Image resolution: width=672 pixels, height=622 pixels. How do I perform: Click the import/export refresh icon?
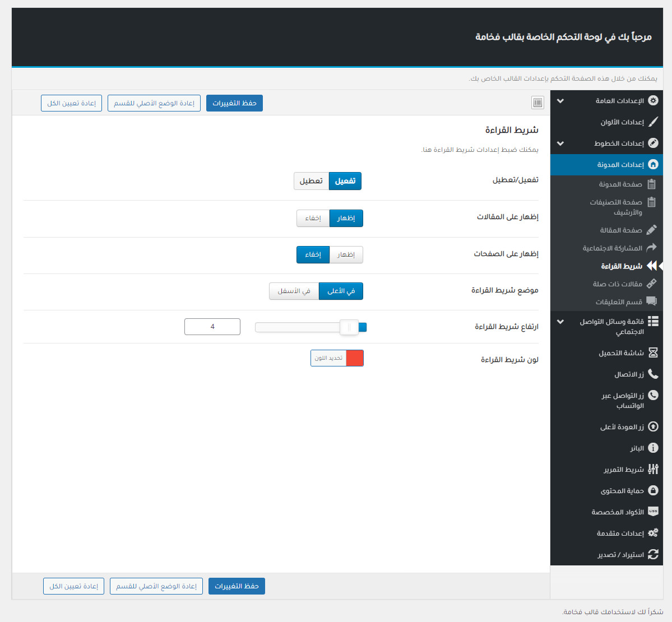(x=653, y=554)
